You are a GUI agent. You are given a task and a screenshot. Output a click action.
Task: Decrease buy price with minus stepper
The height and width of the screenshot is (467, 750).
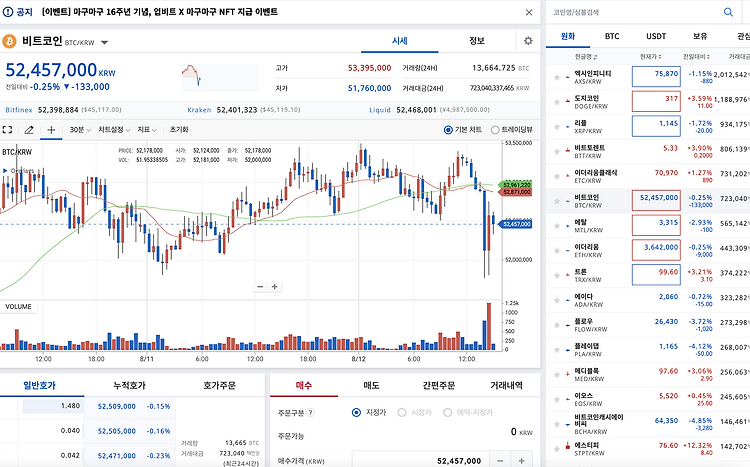pyautogui.click(x=500, y=461)
